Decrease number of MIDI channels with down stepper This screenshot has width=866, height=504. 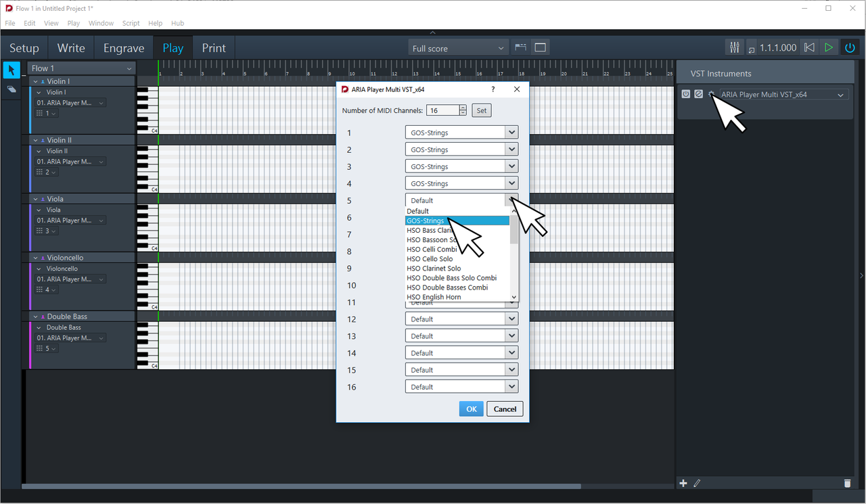pos(463,114)
